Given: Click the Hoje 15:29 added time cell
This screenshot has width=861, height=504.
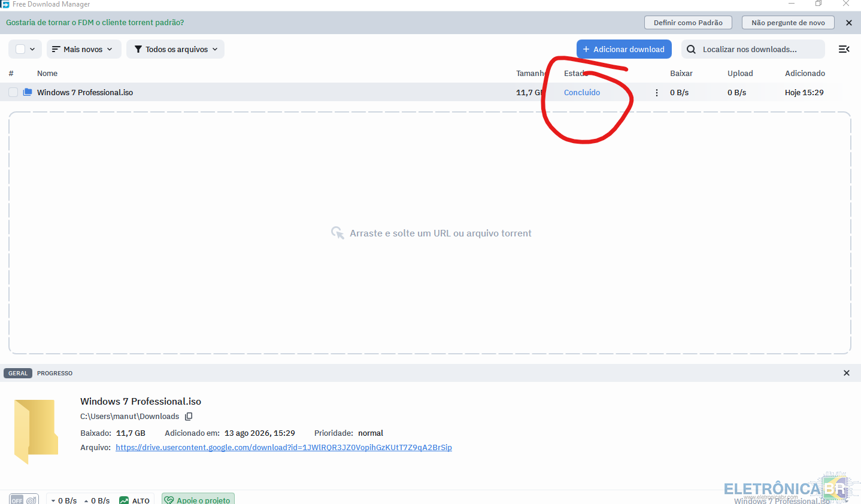Looking at the screenshot, I should click(804, 92).
